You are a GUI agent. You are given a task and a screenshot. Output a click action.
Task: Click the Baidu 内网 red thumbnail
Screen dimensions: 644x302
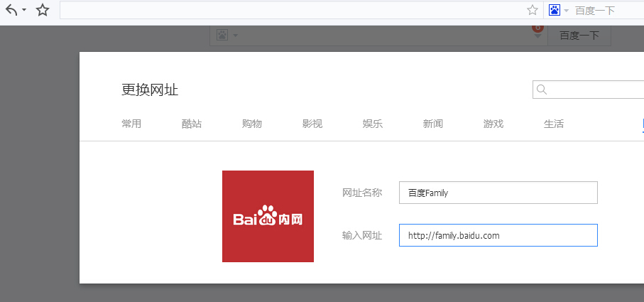pyautogui.click(x=268, y=216)
